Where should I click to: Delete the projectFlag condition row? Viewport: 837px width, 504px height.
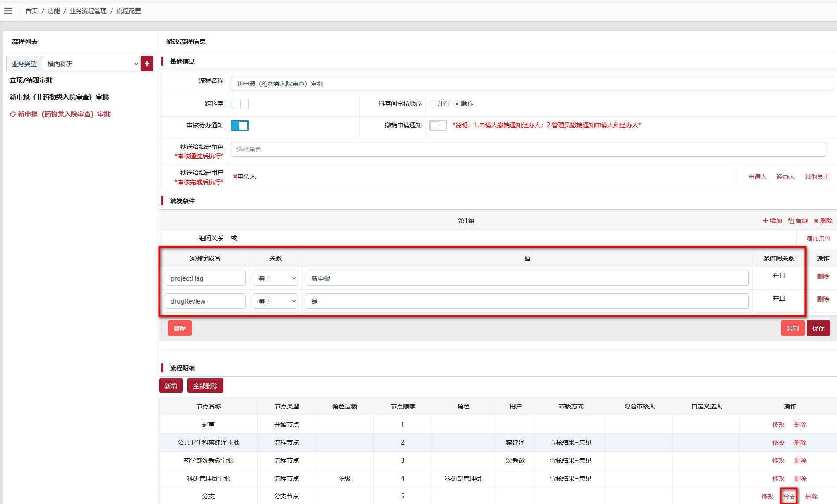pyautogui.click(x=823, y=276)
